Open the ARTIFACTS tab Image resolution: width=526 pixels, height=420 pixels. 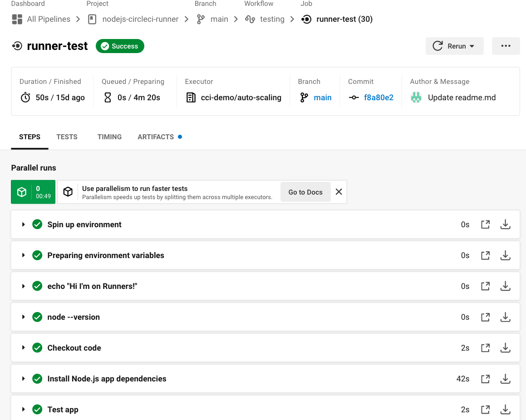(x=156, y=137)
